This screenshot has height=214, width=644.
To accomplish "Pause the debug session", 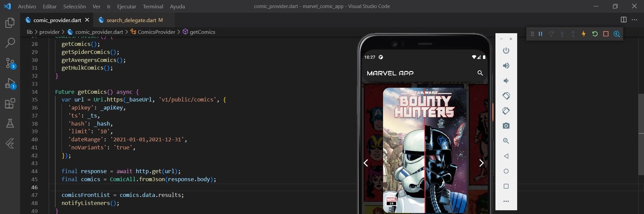I will [541, 34].
